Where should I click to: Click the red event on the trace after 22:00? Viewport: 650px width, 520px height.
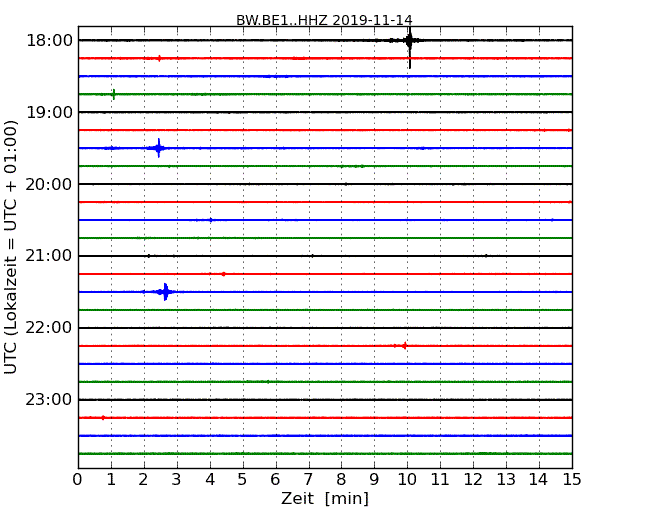404,346
